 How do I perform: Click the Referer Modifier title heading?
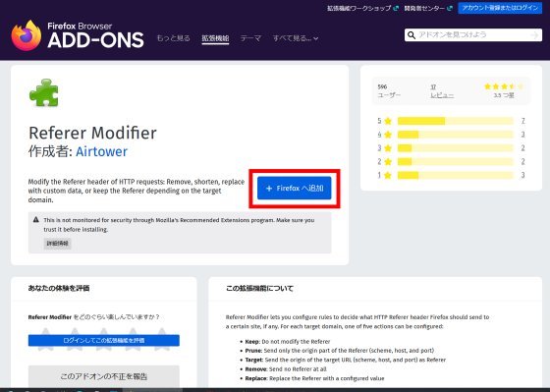[92, 133]
